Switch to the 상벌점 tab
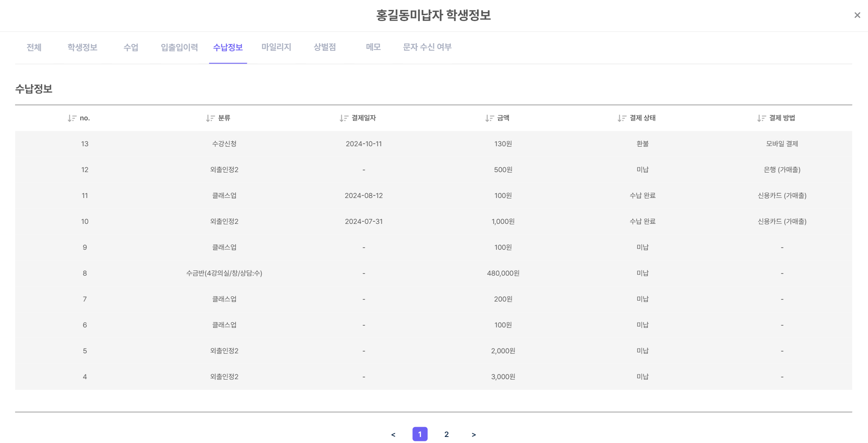The image size is (868, 443). [325, 47]
